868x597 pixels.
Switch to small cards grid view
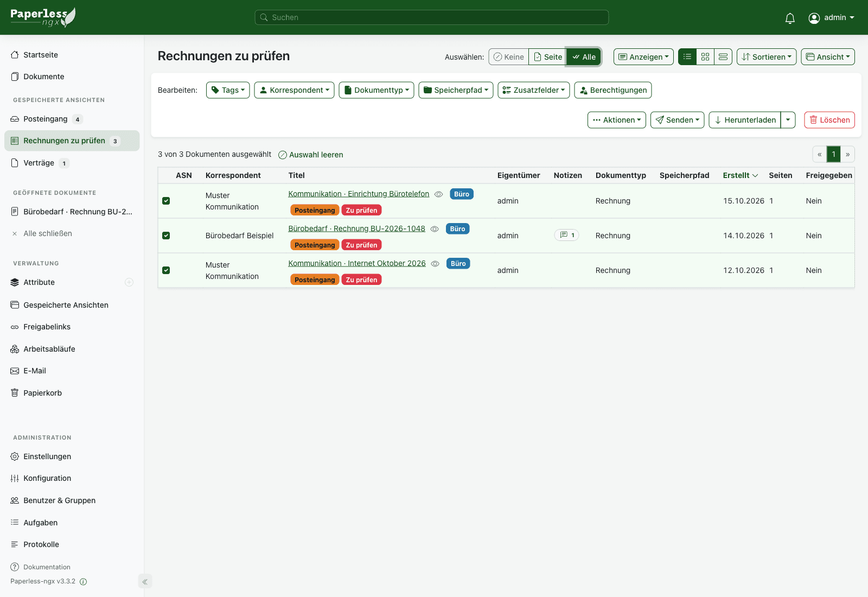pyautogui.click(x=705, y=56)
